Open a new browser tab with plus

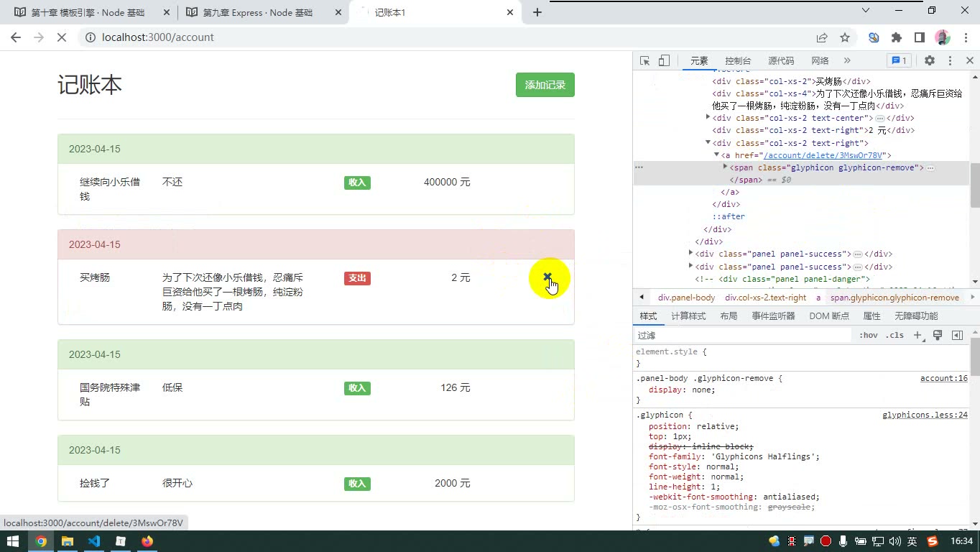tap(537, 12)
